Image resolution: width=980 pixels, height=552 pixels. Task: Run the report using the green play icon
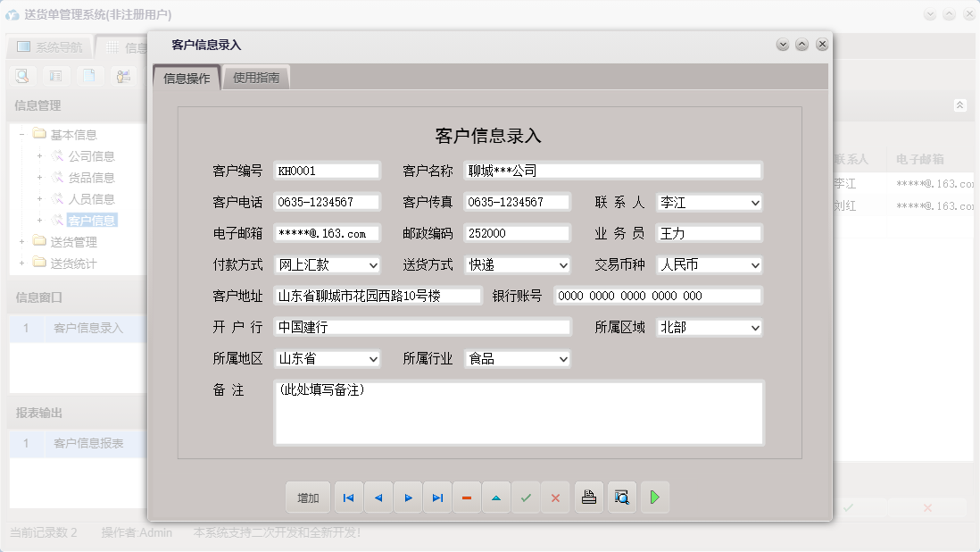[654, 498]
